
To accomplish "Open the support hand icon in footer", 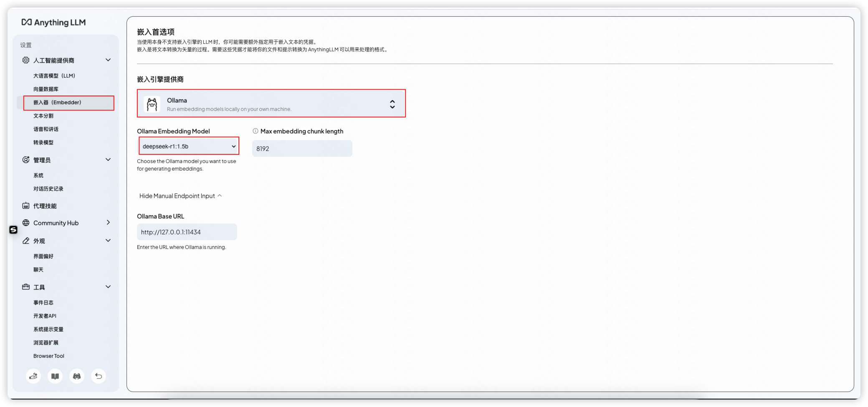I will pyautogui.click(x=33, y=376).
